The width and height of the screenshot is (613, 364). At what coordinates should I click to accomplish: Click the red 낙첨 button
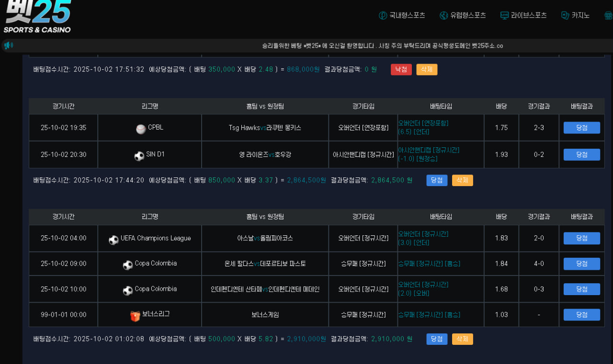[401, 69]
